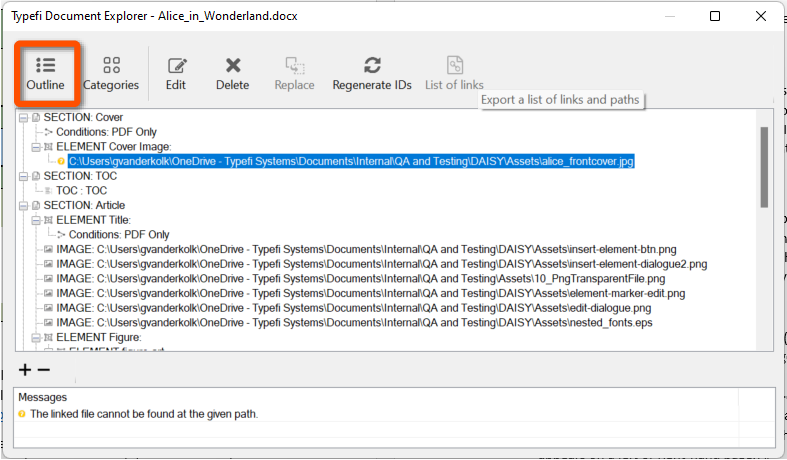Click image icon of nested_fonts.eps row
Viewport: 787px width, 460px height.
pos(48,322)
